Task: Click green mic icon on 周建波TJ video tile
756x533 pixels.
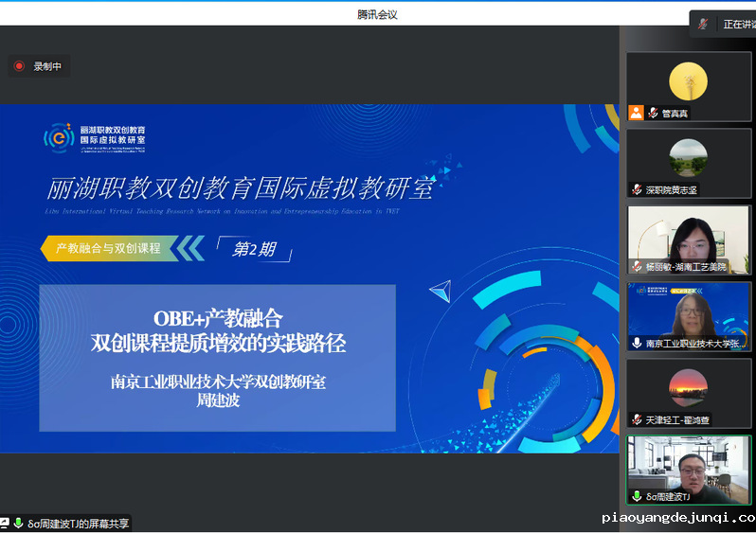Action: click(x=637, y=496)
